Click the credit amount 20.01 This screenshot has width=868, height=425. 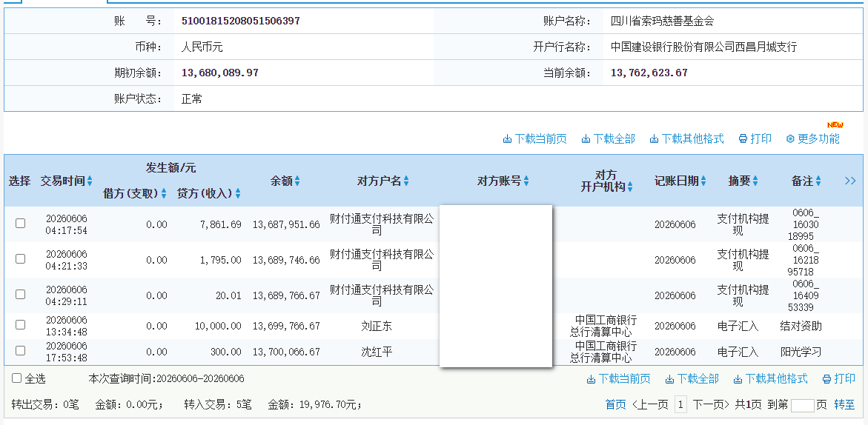tap(228, 295)
